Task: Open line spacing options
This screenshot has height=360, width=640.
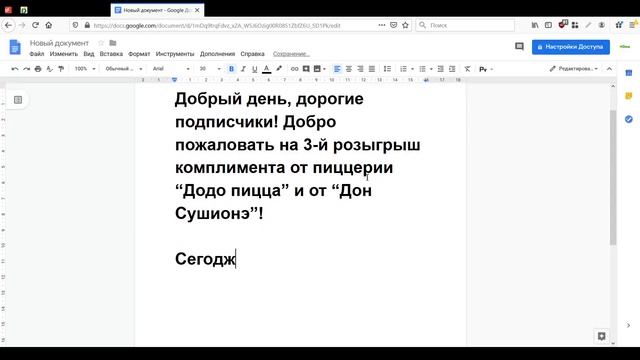Action: (387, 69)
